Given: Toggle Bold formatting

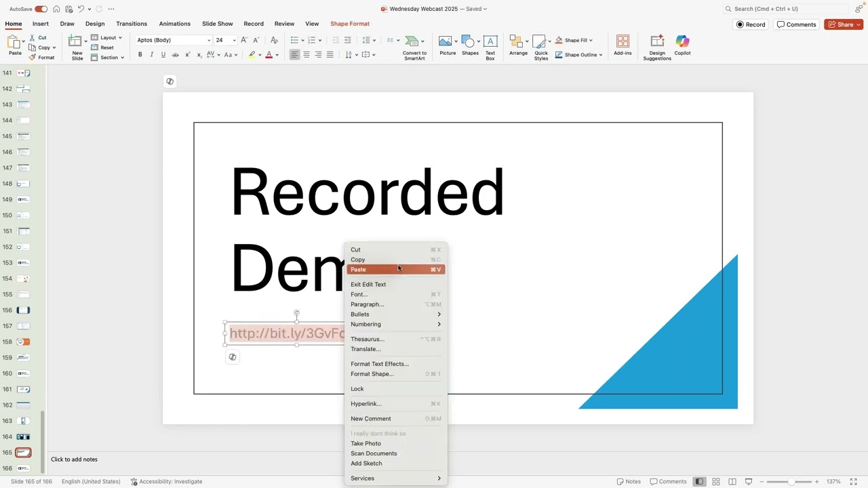Looking at the screenshot, I should (x=140, y=55).
